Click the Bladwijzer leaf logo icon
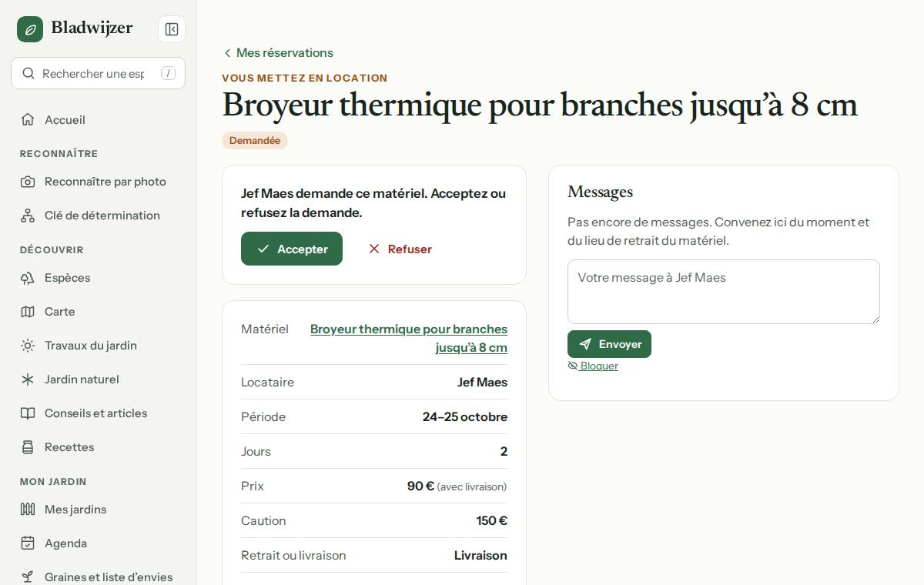 coord(30,29)
